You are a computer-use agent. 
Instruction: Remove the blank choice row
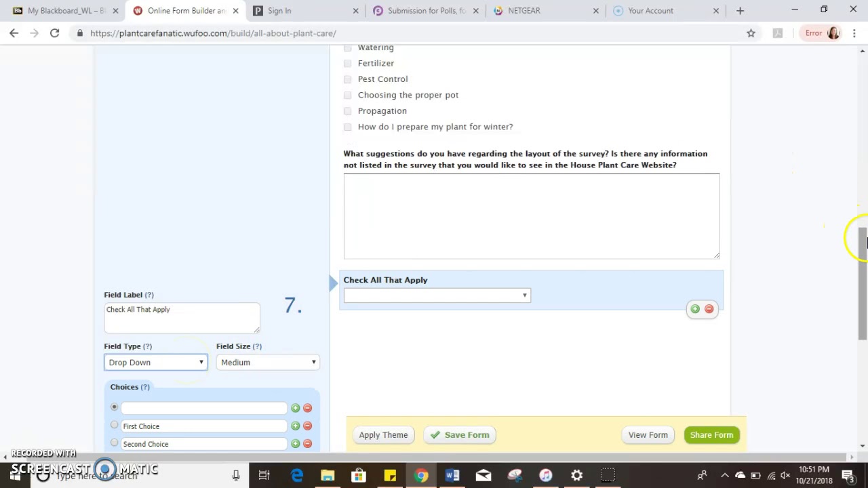coord(307,408)
